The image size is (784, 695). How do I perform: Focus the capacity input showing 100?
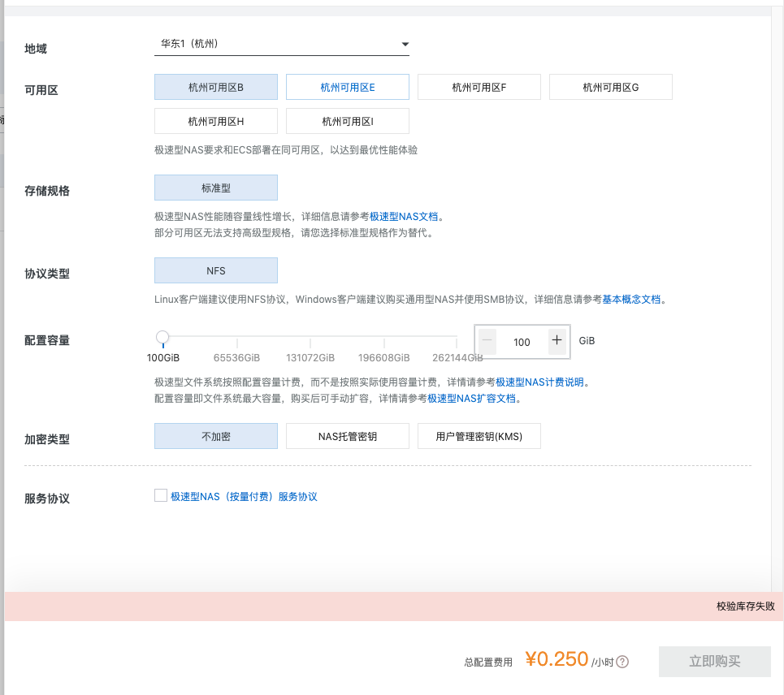(522, 342)
